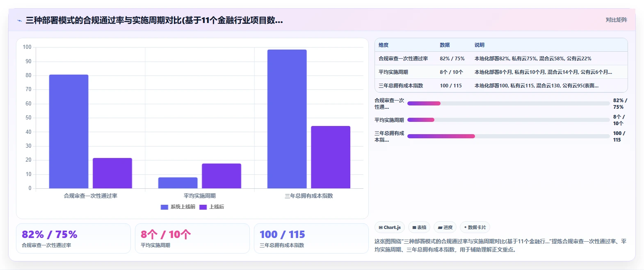The height and width of the screenshot is (270, 644).
Task: Click the purple bar for 合规审查一次性通过率
Action: 112,173
